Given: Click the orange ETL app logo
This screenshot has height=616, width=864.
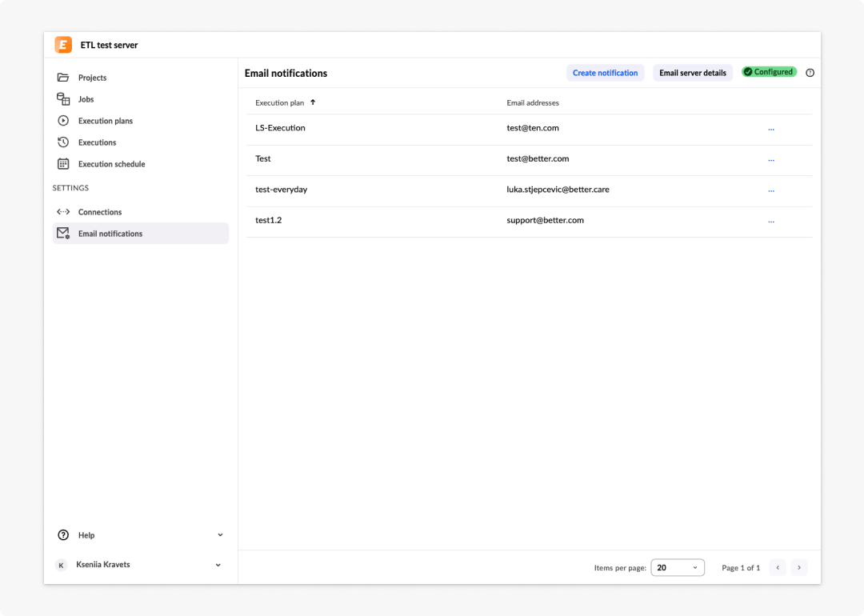Looking at the screenshot, I should pos(63,45).
